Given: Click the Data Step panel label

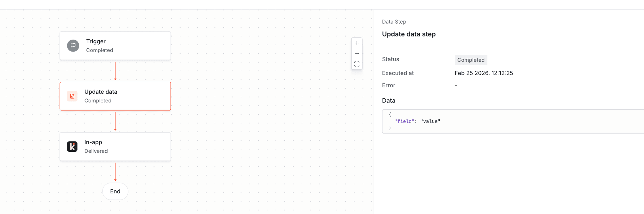Looking at the screenshot, I should (x=394, y=21).
